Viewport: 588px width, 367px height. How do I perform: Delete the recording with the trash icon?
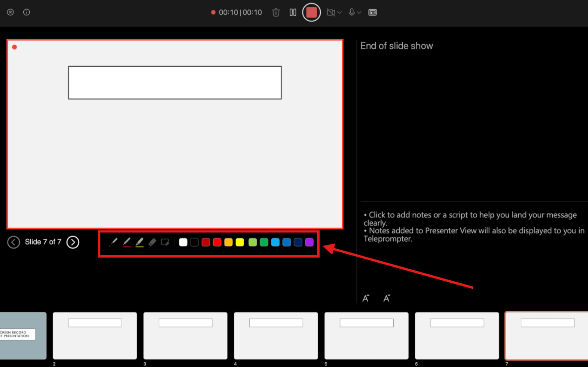click(276, 13)
